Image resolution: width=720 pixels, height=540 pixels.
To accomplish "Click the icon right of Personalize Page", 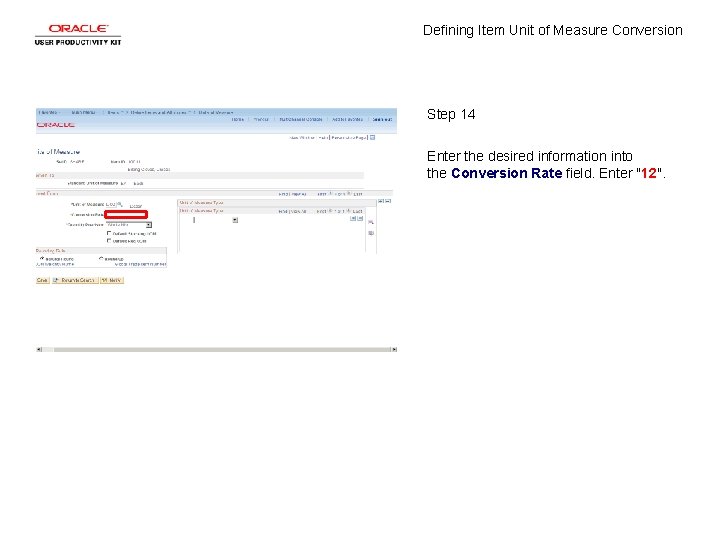I will (x=372, y=137).
